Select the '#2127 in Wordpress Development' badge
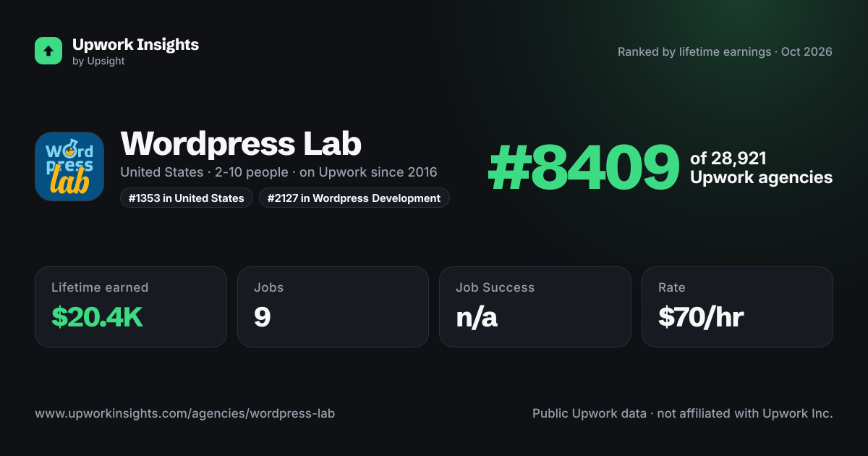 [354, 198]
